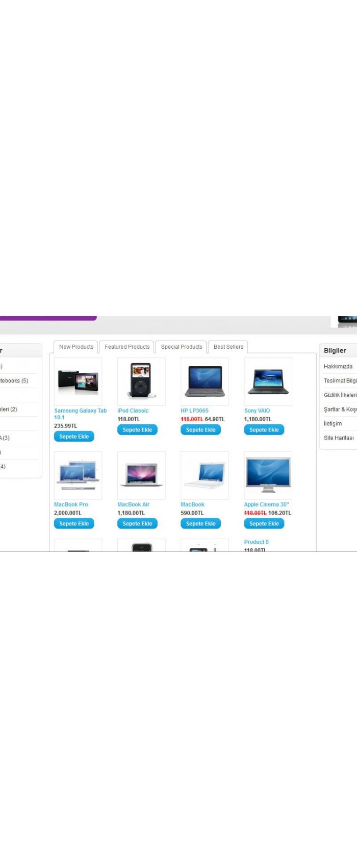Open the notebooks (5) category
357x868 pixels.
pos(14,381)
